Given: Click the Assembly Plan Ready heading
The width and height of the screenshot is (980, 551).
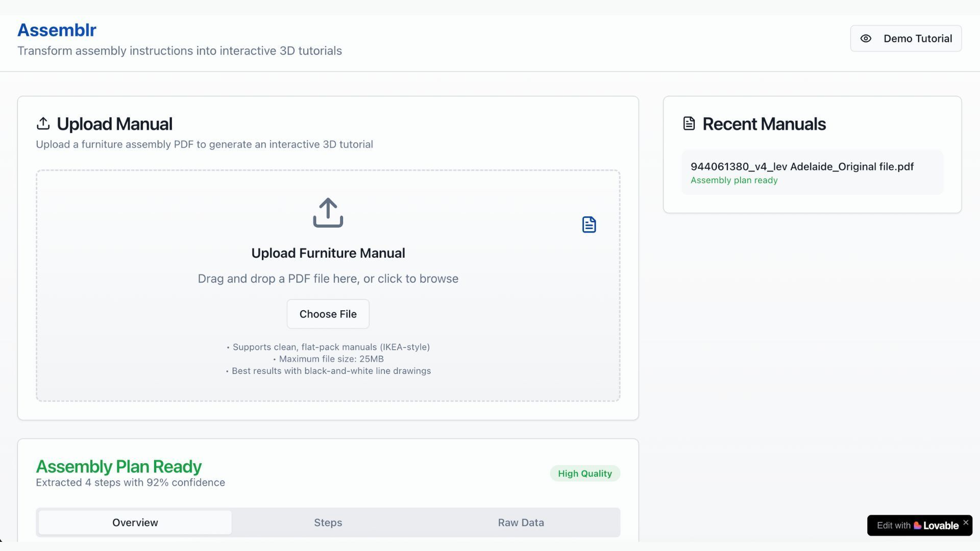Looking at the screenshot, I should 118,466.
